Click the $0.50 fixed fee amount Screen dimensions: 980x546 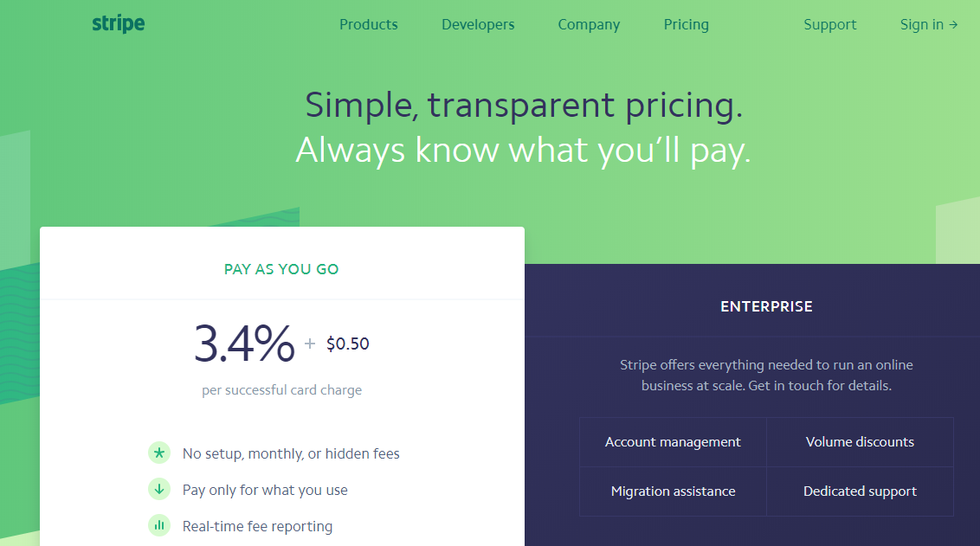[347, 344]
